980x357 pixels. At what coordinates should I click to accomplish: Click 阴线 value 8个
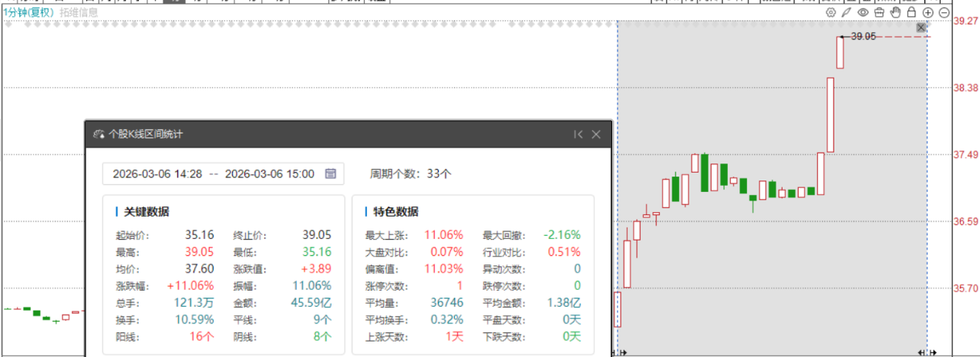pos(323,336)
